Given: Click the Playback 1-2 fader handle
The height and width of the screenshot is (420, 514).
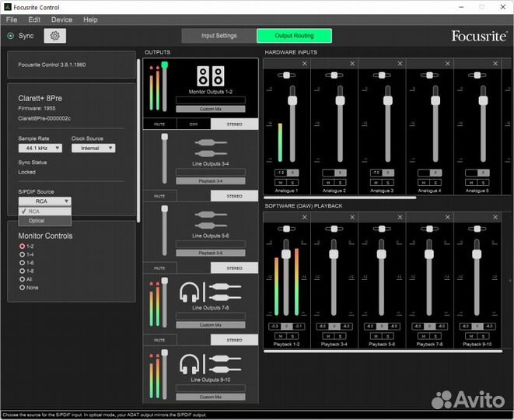Looking at the screenshot, I should [286, 254].
